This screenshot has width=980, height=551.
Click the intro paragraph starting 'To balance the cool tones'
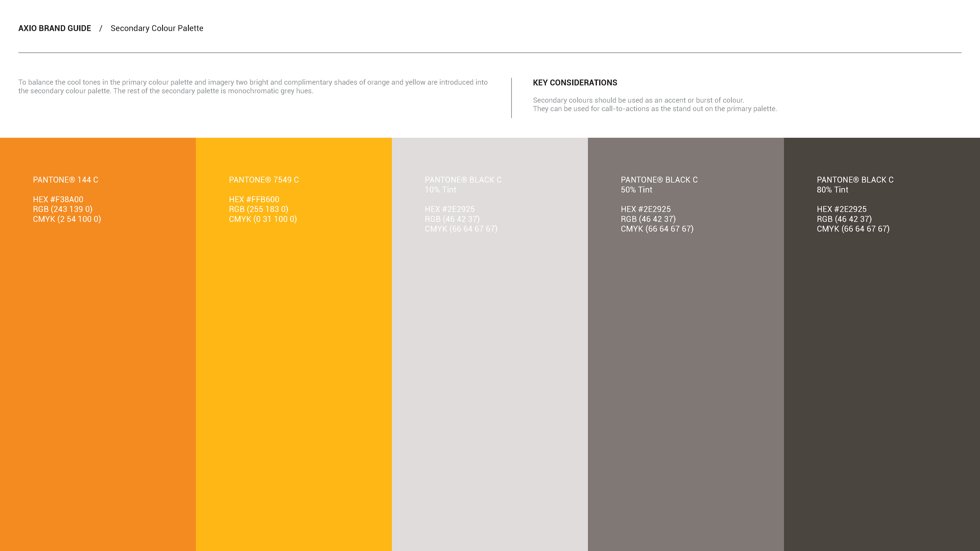pyautogui.click(x=253, y=87)
